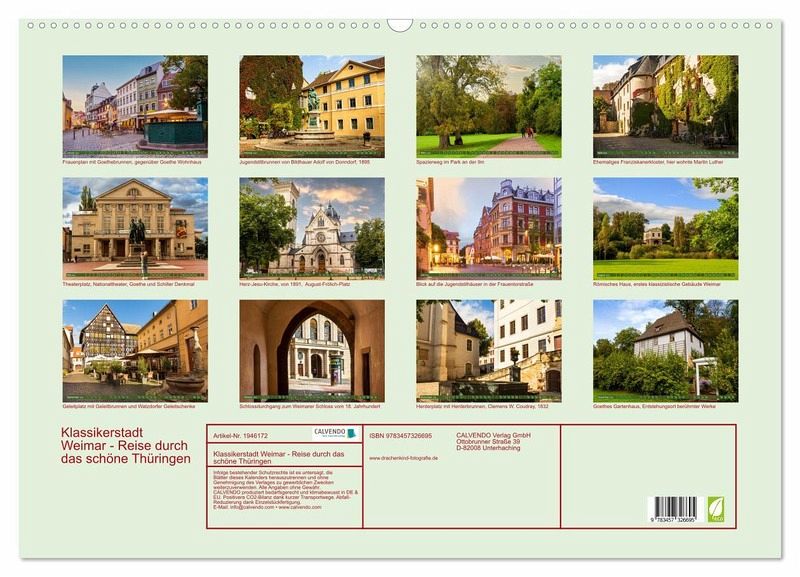This screenshot has height=577, width=800.
Task: Open the www.drachenkind-fotografie.de link
Action: pyautogui.click(x=403, y=457)
